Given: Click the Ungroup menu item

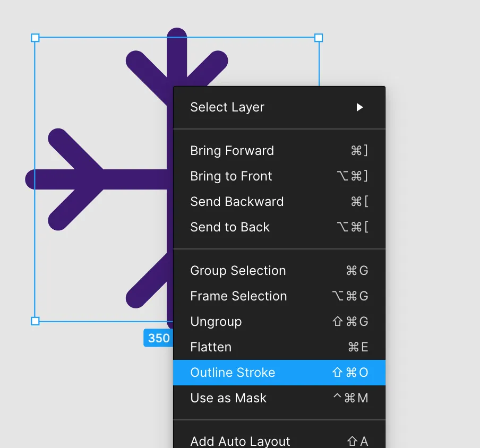Looking at the screenshot, I should point(216,322).
